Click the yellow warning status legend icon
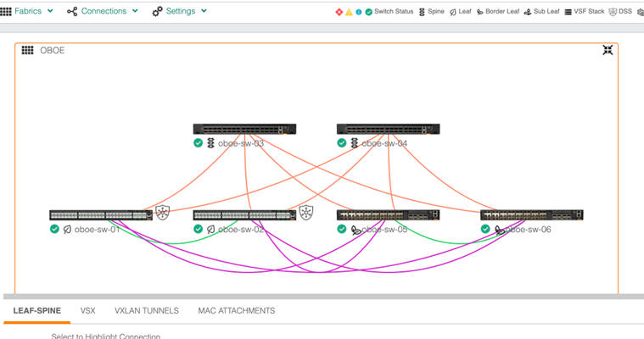The image size is (644, 339). (349, 12)
